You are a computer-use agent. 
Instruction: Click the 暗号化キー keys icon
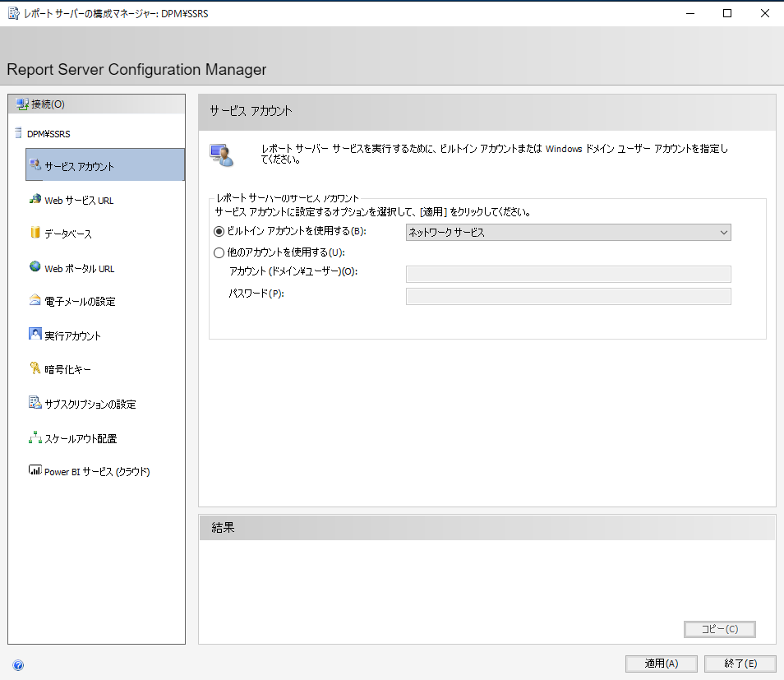[35, 368]
